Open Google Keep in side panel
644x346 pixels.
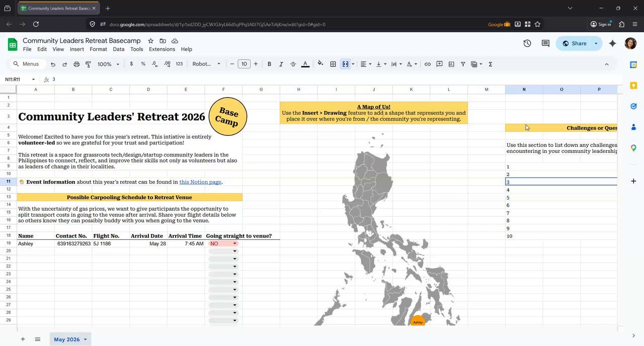coord(633,85)
